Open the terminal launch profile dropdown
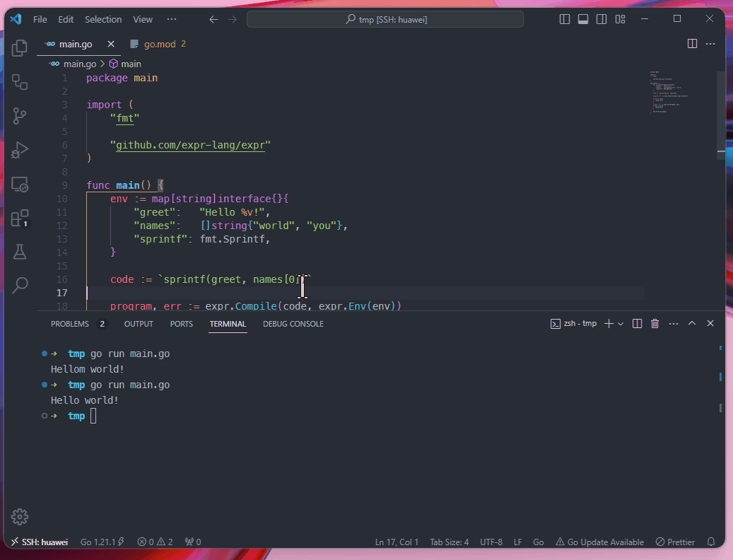The image size is (733, 560). pos(621,324)
